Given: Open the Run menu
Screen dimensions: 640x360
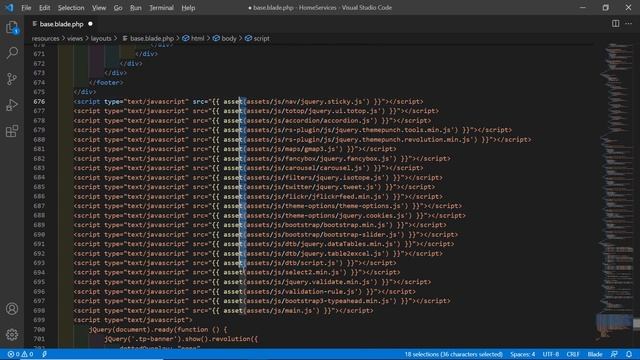Looking at the screenshot, I should click(x=136, y=8).
